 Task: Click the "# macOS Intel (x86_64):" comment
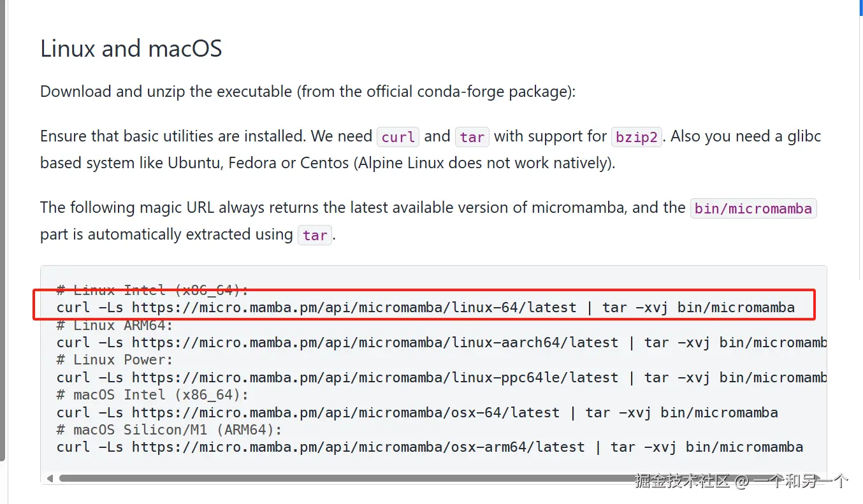click(152, 395)
